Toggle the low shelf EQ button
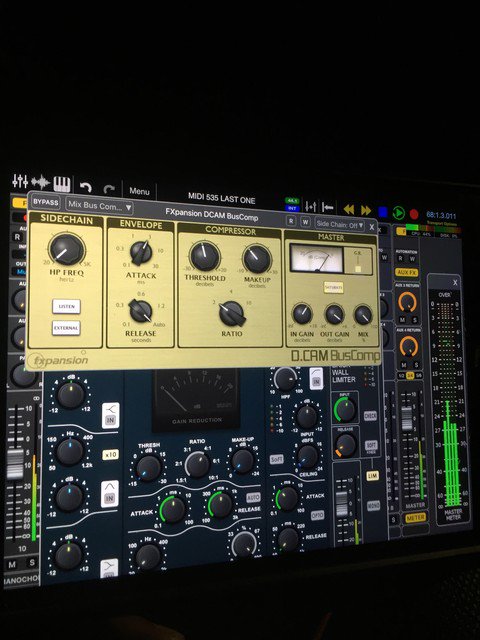The height and width of the screenshot is (640, 480). (x=109, y=567)
